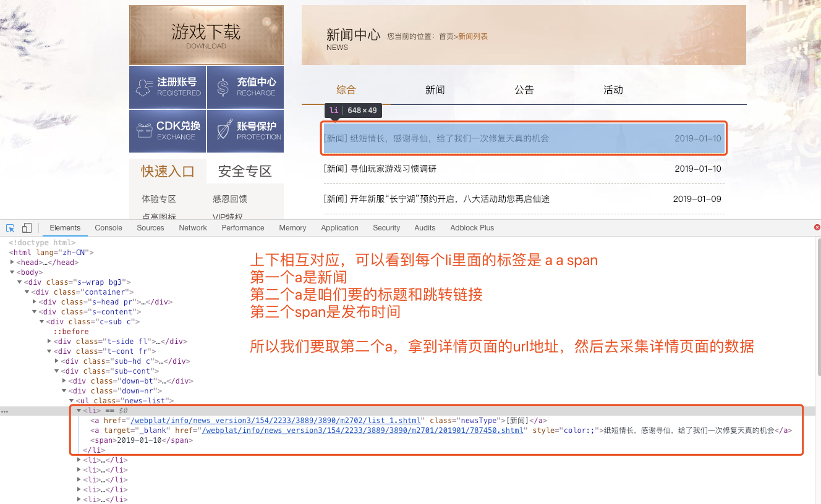Select the ::before pseudo-element row
This screenshot has height=504, width=821.
(x=71, y=332)
